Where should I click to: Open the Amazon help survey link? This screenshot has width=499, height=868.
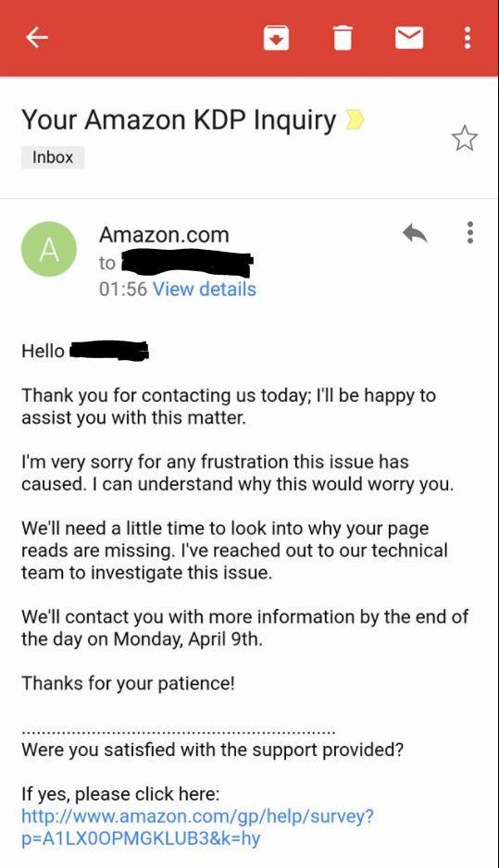click(x=198, y=827)
